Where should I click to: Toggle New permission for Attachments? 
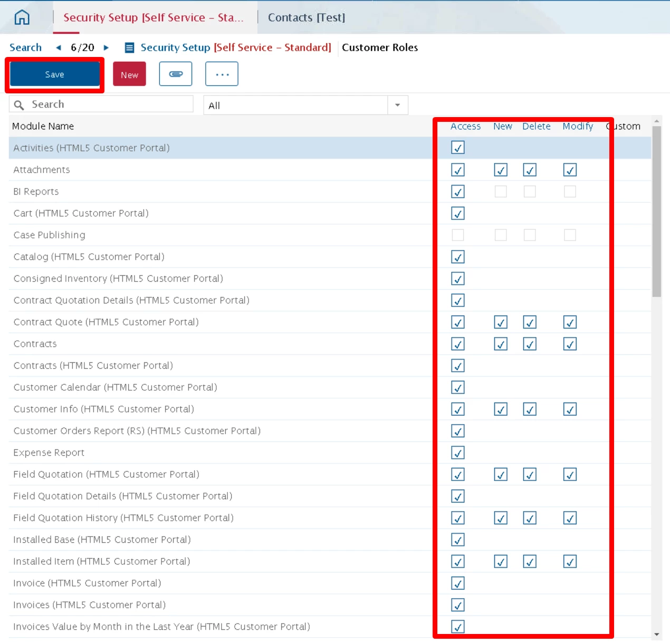tap(500, 170)
